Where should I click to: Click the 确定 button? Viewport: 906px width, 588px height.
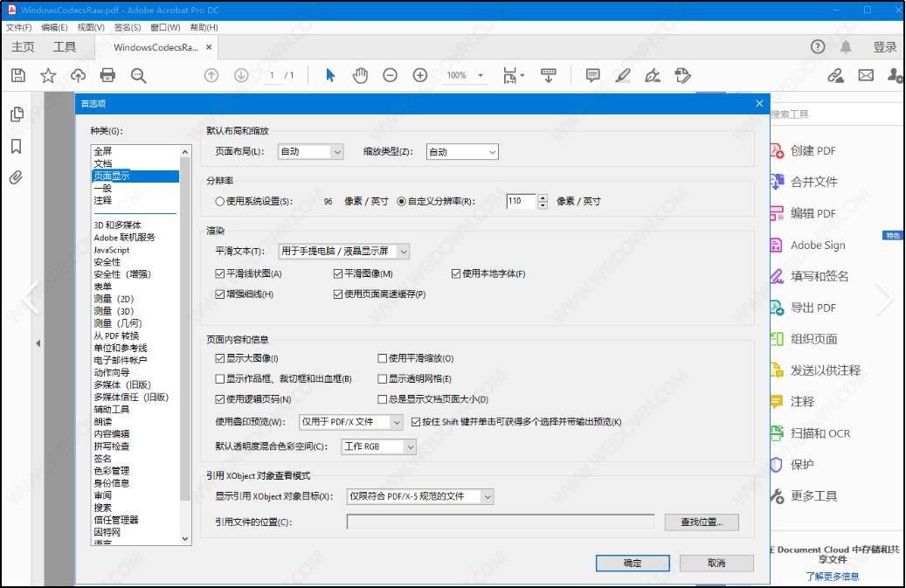633,563
